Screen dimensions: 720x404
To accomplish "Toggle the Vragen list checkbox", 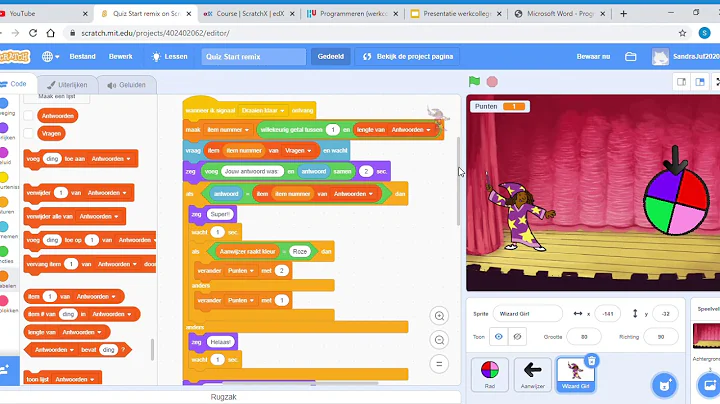I will [28, 134].
